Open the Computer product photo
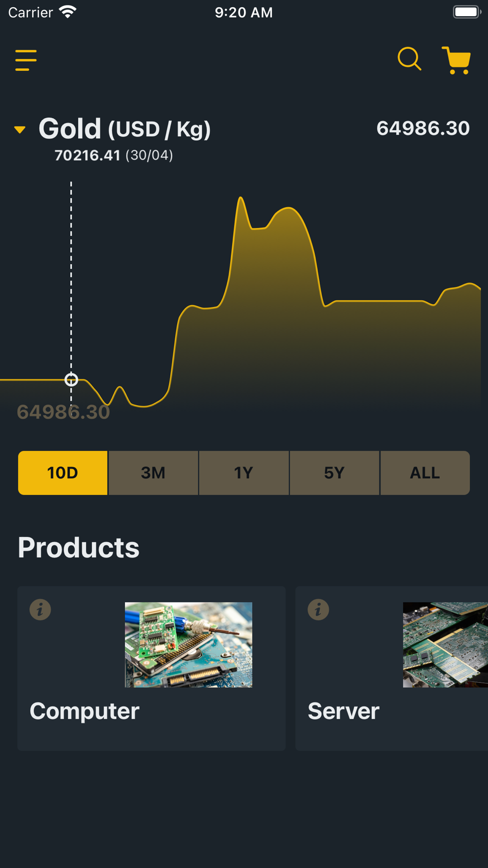The width and height of the screenshot is (488, 868). coord(188,644)
